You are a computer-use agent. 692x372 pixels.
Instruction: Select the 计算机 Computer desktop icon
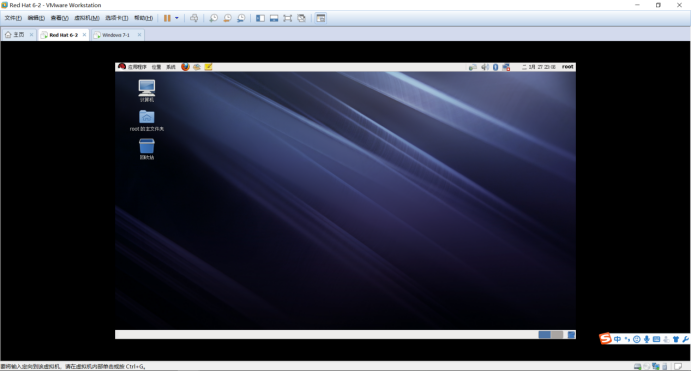147,90
